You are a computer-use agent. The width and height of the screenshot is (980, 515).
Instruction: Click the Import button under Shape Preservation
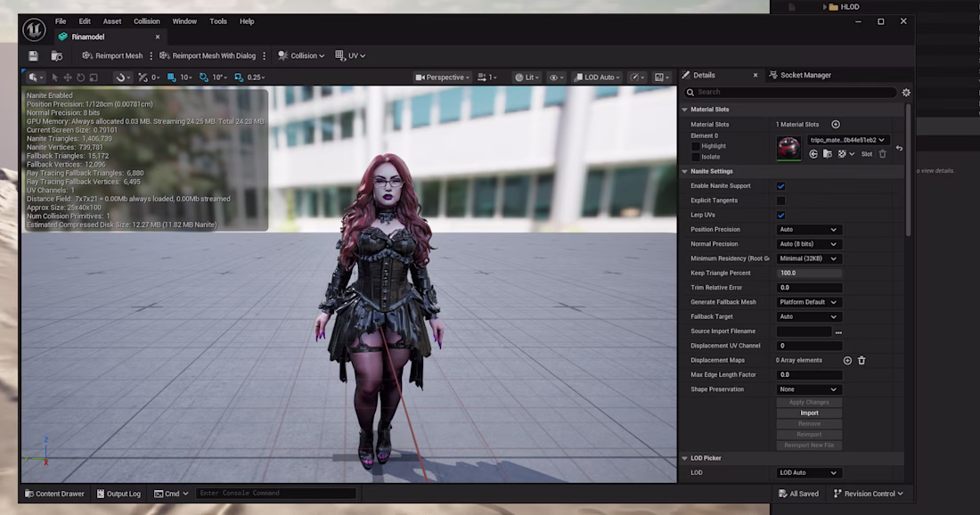[x=809, y=413]
